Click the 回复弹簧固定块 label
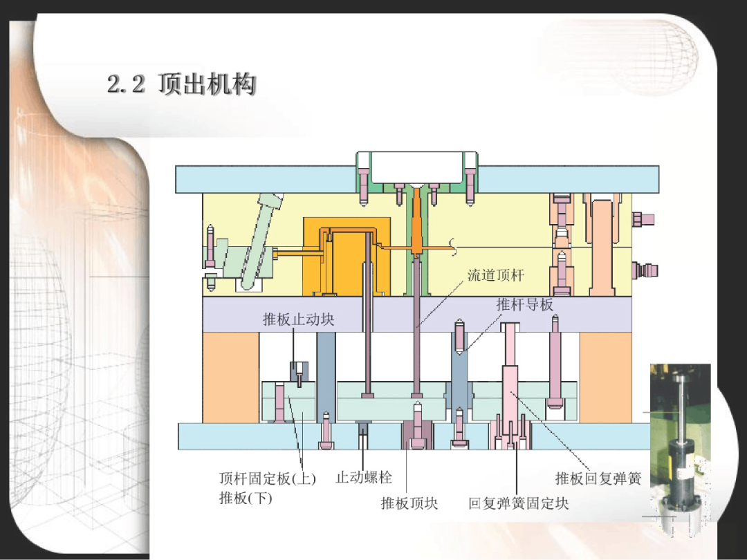The width and height of the screenshot is (747, 560). (x=518, y=503)
